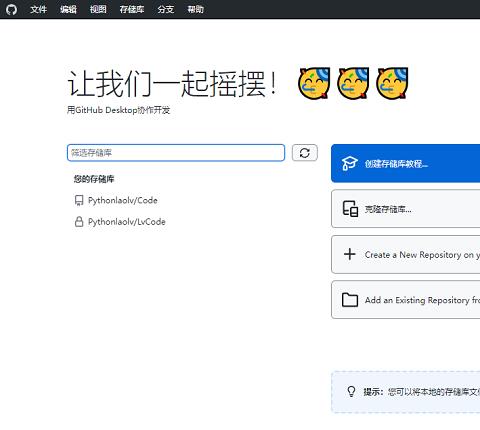Open the 编辑 menu
The image size is (480, 430).
[x=68, y=9]
